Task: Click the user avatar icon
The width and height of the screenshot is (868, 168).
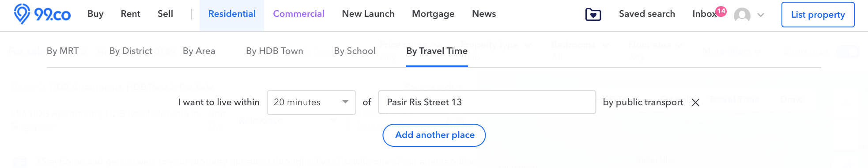Action: tap(742, 15)
